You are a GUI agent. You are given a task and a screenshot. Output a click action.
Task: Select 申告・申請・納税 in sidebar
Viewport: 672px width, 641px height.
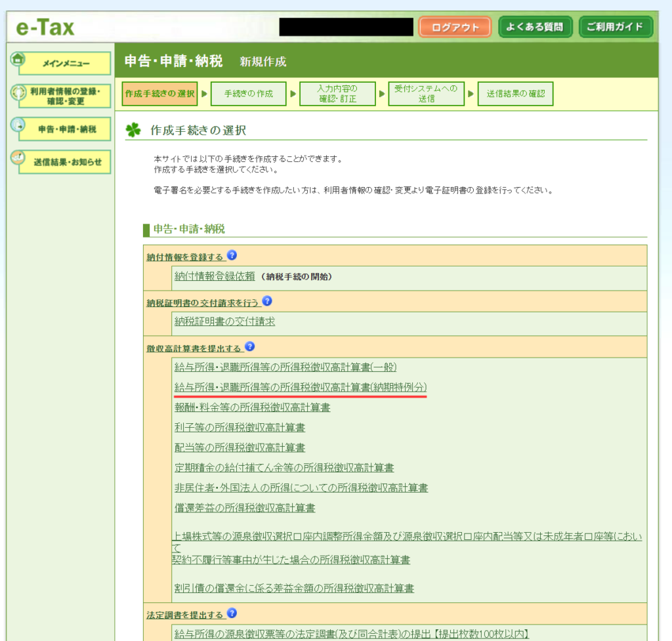click(x=65, y=129)
